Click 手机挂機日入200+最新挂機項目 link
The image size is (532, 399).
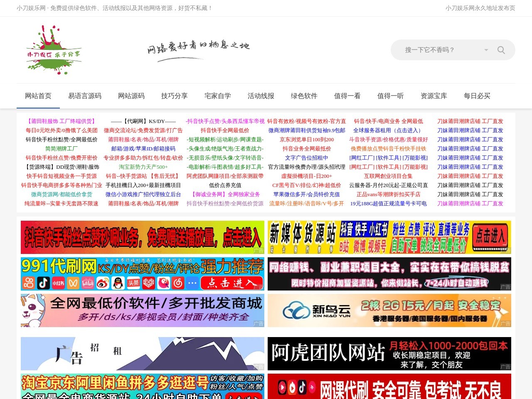(x=143, y=185)
